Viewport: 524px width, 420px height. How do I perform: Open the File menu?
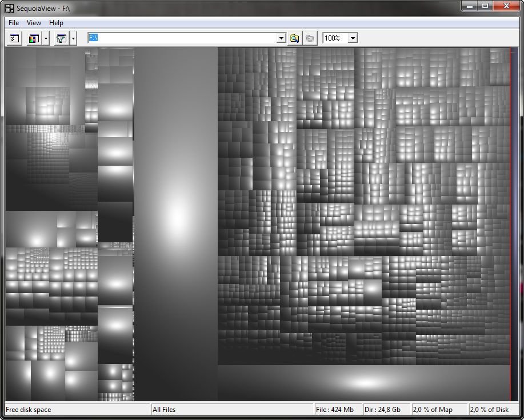[x=14, y=23]
